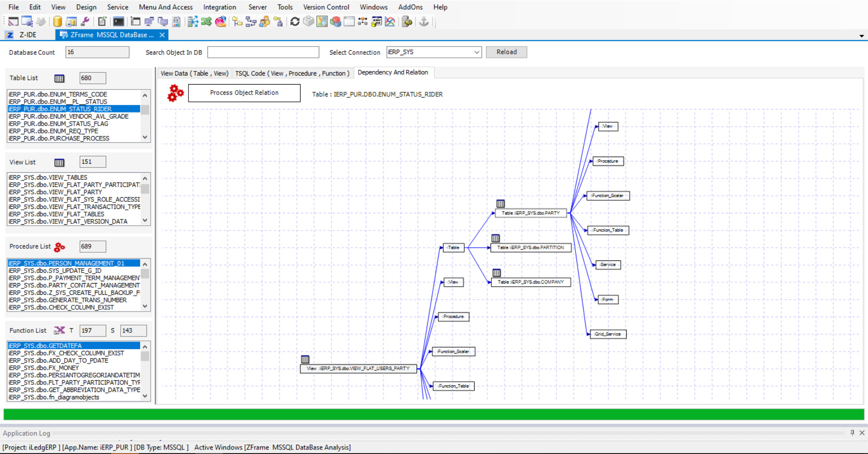This screenshot has height=454, width=868.
Task: Click the green progress bar
Action: pyautogui.click(x=434, y=414)
